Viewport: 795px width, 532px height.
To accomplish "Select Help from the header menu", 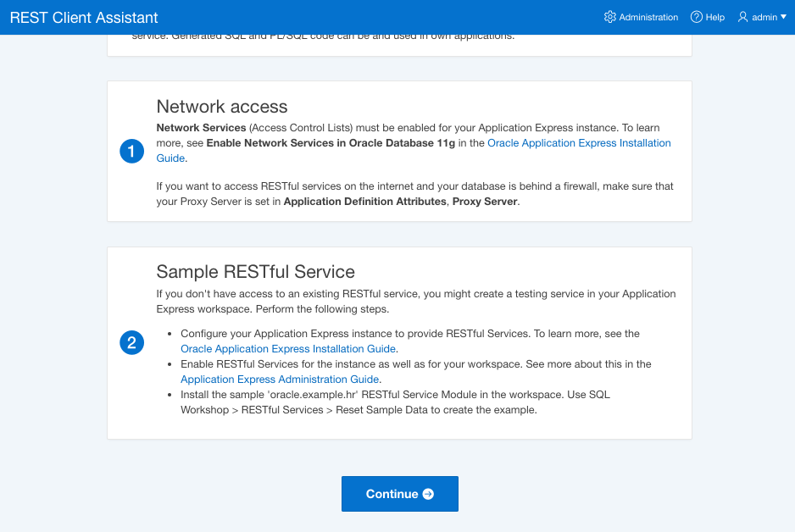I will pos(708,17).
